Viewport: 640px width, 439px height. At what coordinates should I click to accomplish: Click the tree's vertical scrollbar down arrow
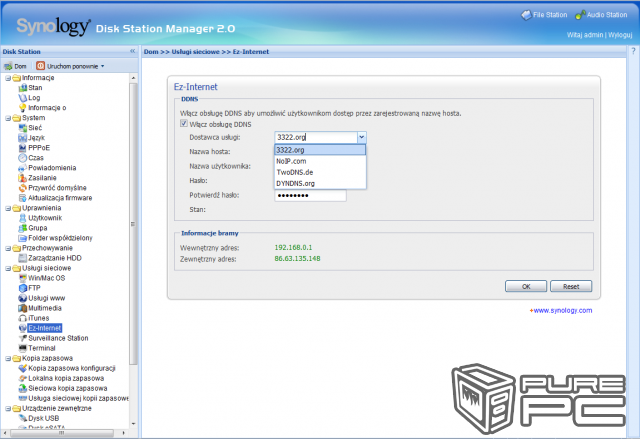point(133,424)
